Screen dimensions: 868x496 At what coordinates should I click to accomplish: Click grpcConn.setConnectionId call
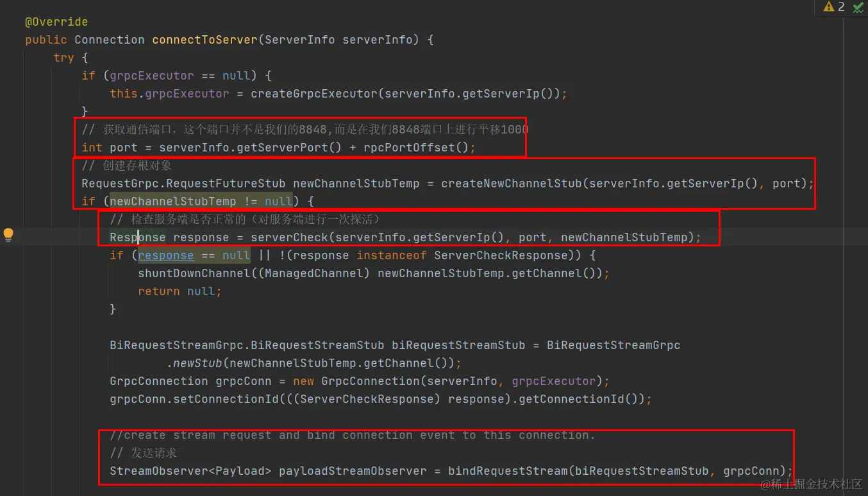[x=194, y=399]
